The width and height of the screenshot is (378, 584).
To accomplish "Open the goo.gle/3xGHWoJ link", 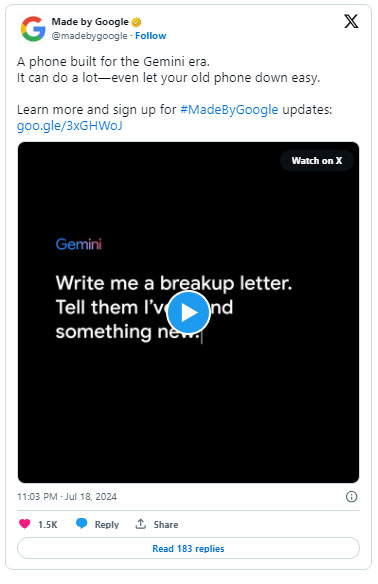I will click(70, 126).
